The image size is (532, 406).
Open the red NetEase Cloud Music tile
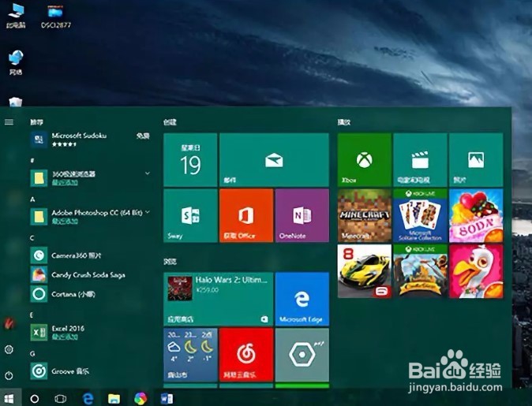point(246,355)
